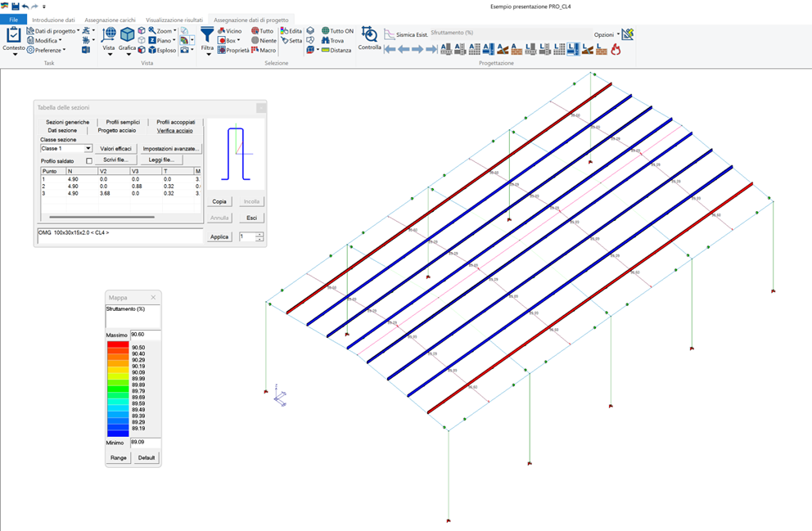
Task: Open the Profili semplici tab
Action: coord(123,122)
